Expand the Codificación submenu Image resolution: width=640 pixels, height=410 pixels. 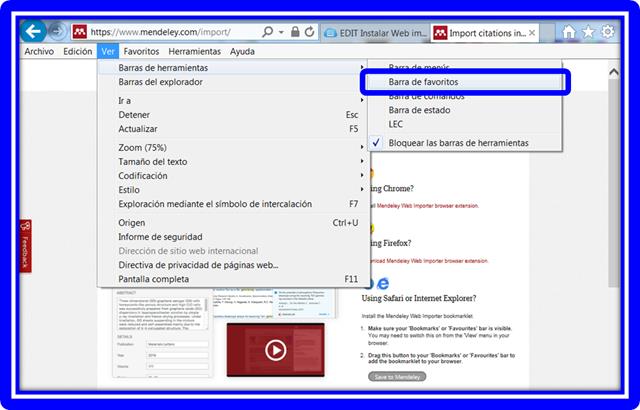[x=233, y=176]
